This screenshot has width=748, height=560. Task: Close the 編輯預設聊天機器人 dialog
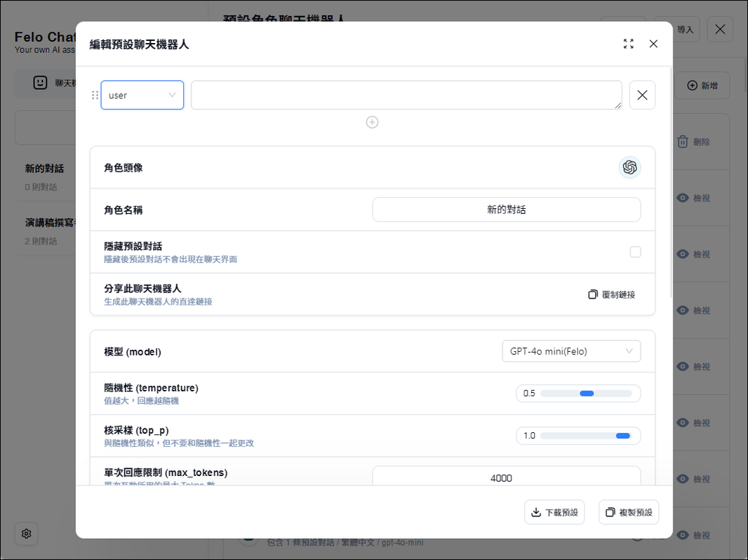click(653, 44)
